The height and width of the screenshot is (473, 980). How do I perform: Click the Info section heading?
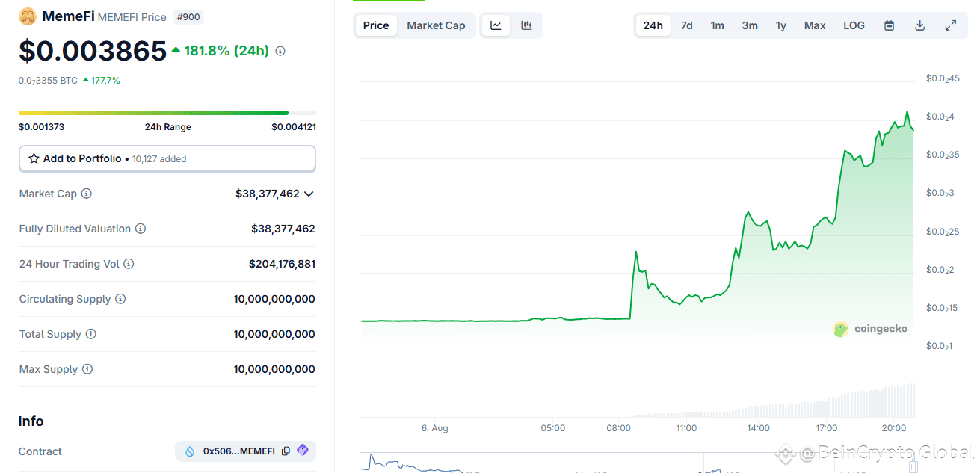31,421
